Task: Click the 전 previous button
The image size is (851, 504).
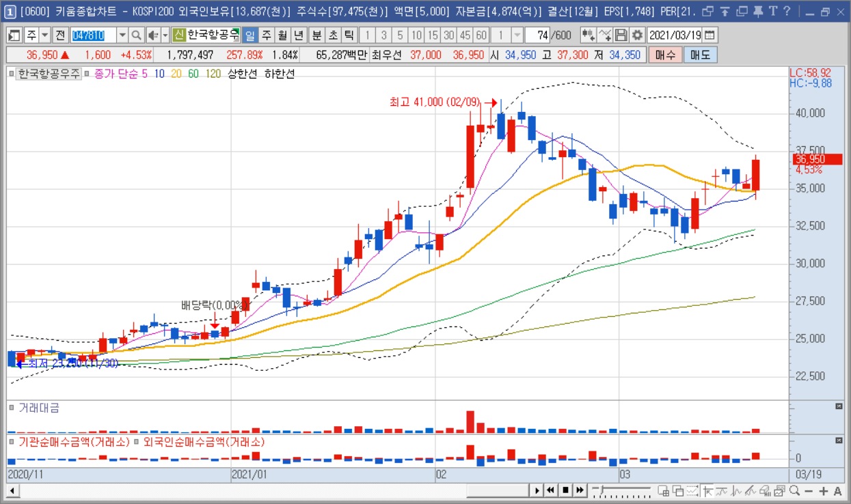Action: [60, 36]
